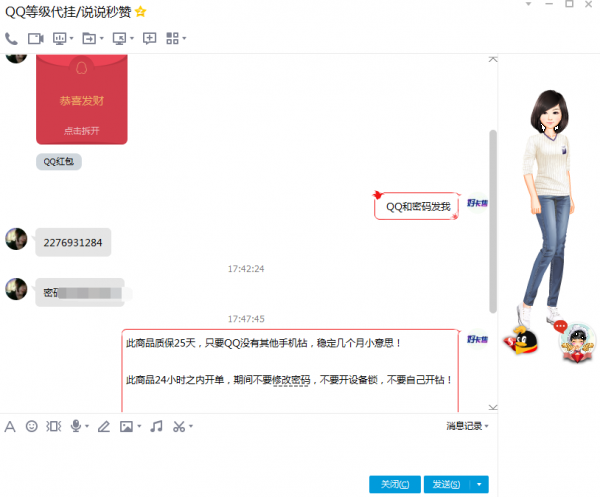The width and height of the screenshot is (600, 497).
Task: Expand voice message dropdown arrow
Action: pyautogui.click(x=87, y=426)
